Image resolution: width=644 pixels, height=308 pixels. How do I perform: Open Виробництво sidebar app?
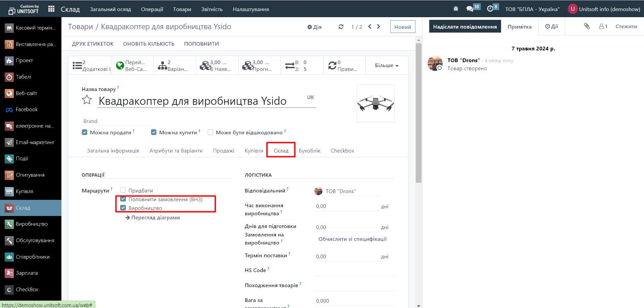31,224
